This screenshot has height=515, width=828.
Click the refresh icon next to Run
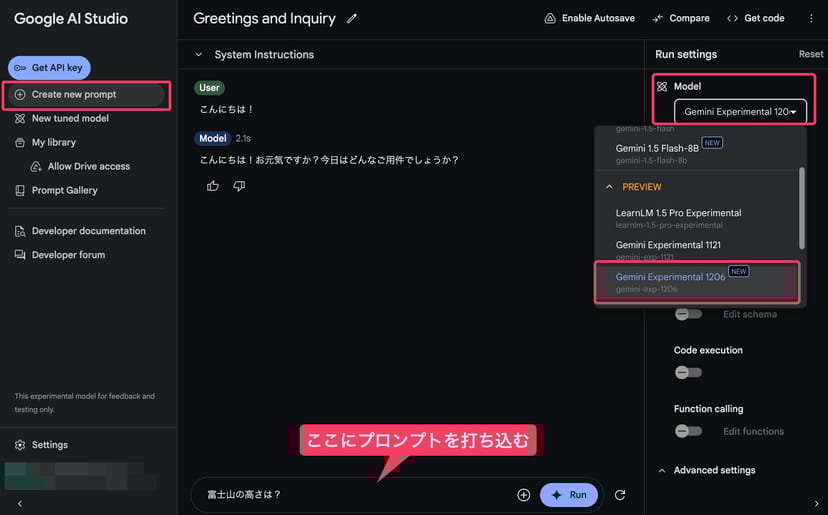click(620, 495)
